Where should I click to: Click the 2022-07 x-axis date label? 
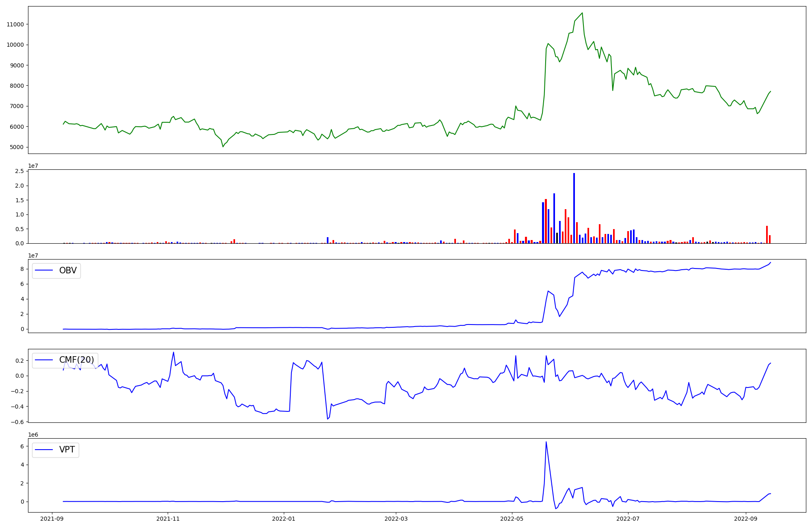(628, 519)
